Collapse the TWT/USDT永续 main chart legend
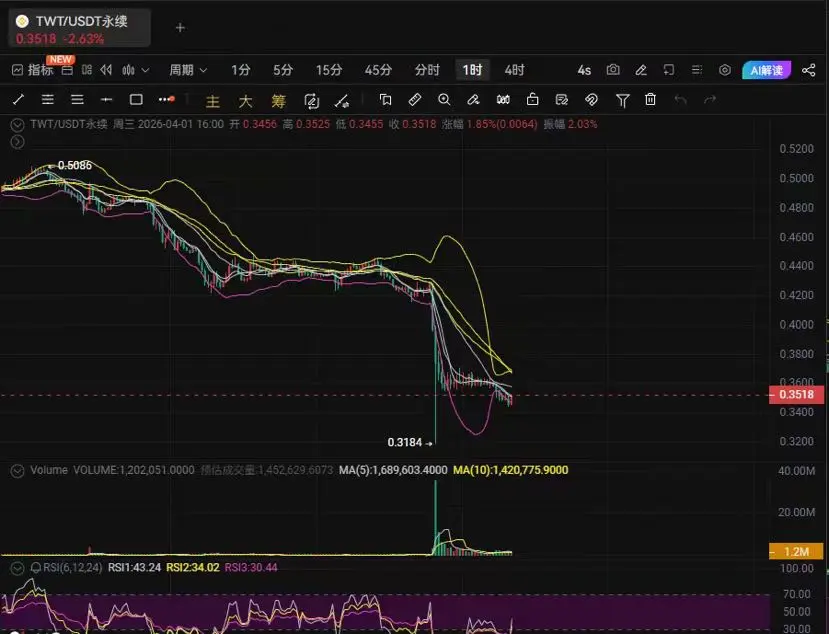 coord(17,125)
